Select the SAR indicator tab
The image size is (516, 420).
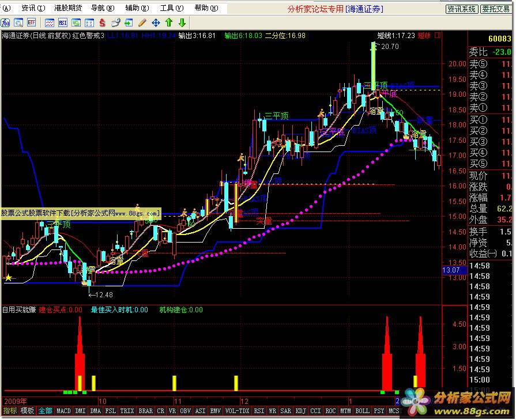[285, 410]
